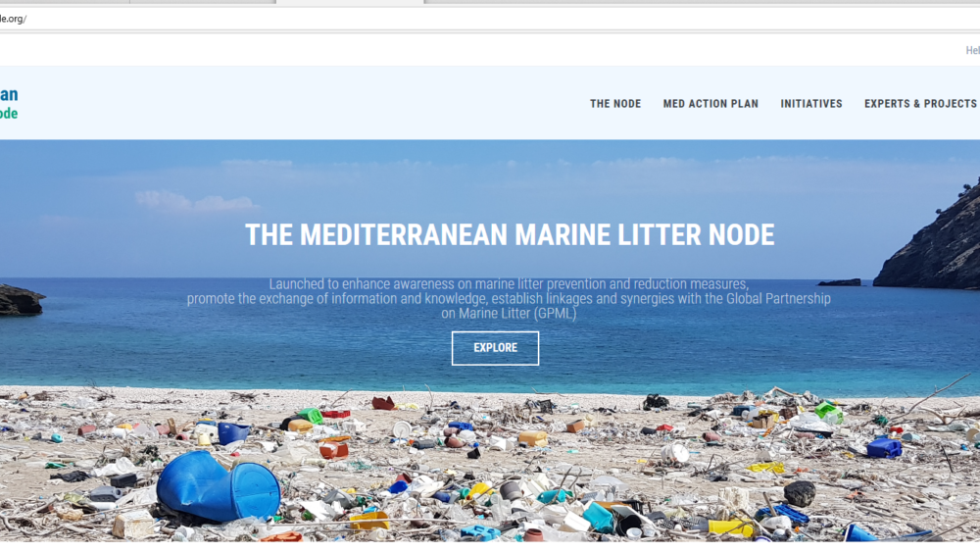
Task: Click the site logo in the header
Action: [9, 104]
